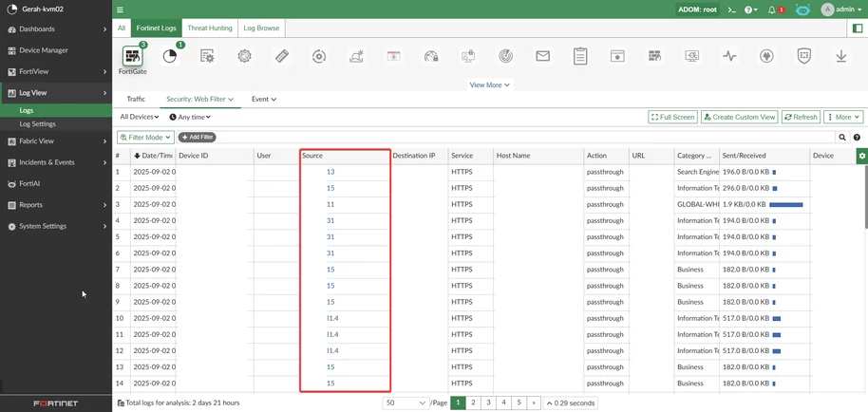The height and width of the screenshot is (412, 868).
Task: Open the CLI console icon
Action: [731, 9]
